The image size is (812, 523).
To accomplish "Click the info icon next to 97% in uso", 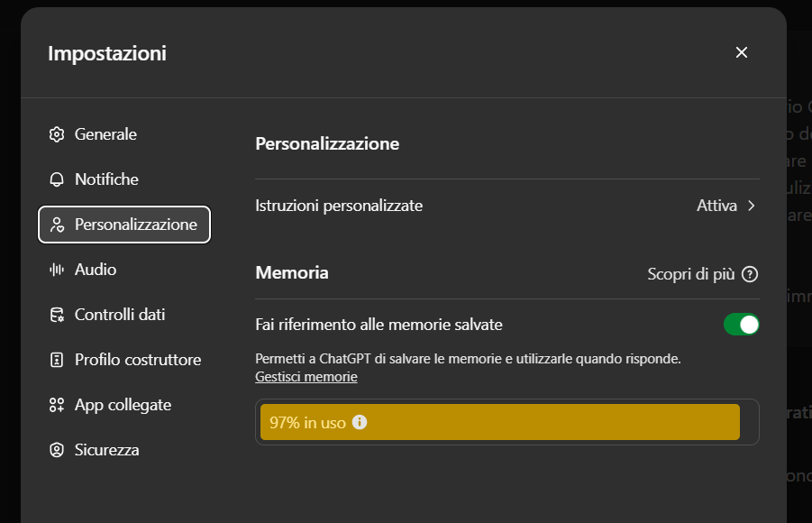I will (360, 422).
